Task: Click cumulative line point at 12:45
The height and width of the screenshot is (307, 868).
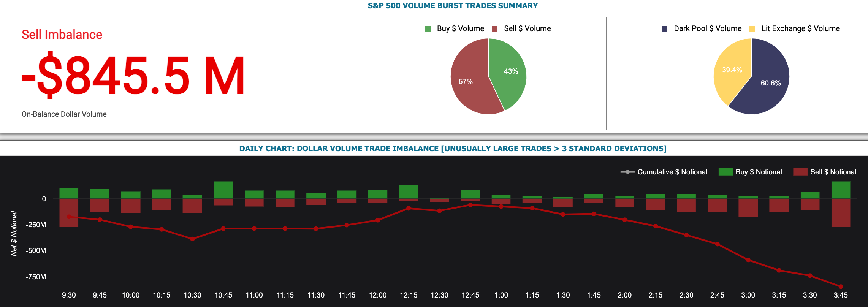Action: click(x=470, y=205)
